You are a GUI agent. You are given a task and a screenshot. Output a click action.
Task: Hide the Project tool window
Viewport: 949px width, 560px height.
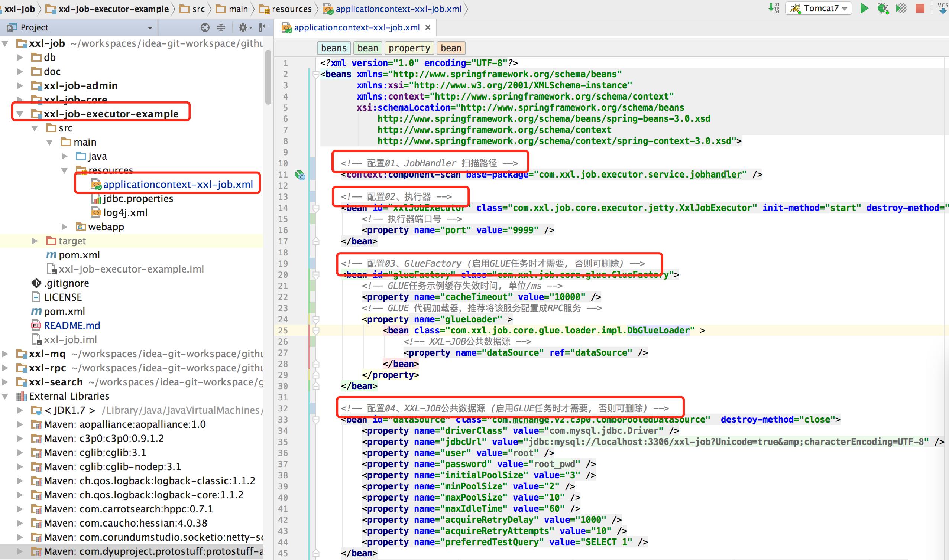coord(263,27)
